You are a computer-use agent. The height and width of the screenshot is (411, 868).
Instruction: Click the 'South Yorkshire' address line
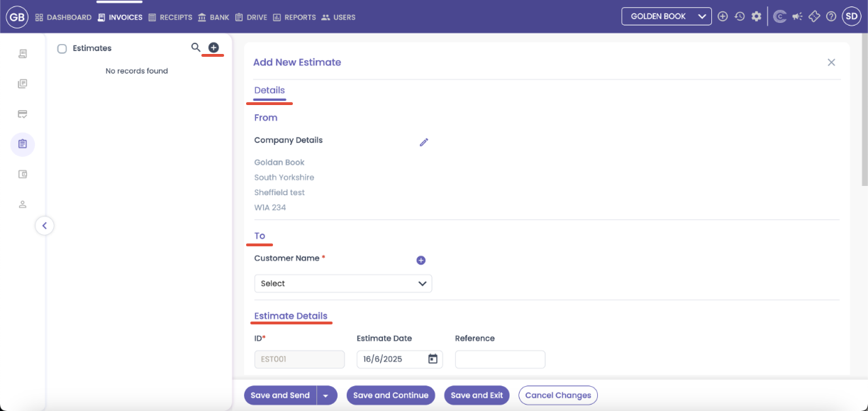tap(284, 177)
